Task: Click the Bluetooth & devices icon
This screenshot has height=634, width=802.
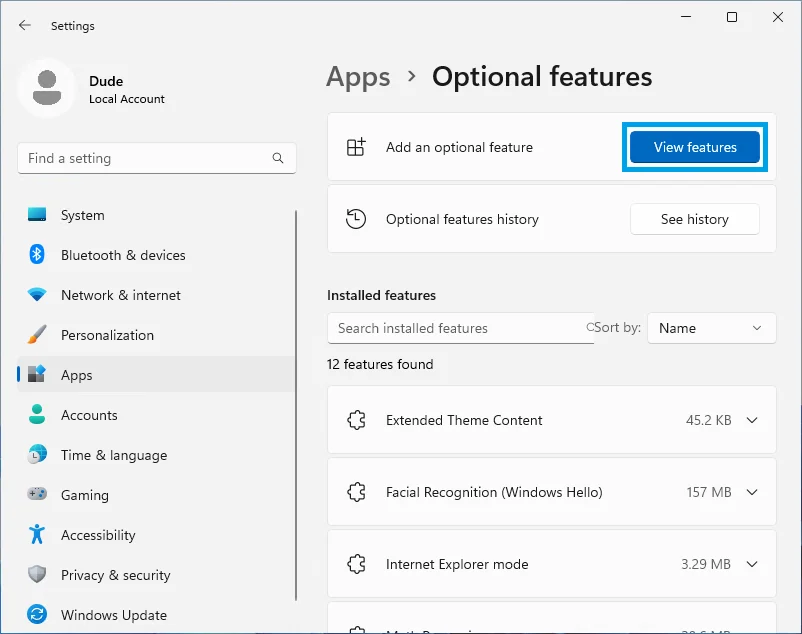Action: point(37,255)
